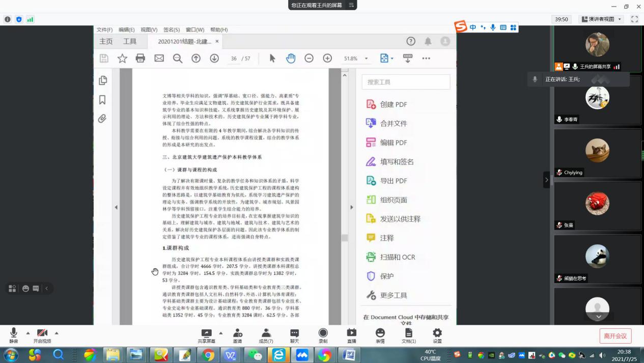This screenshot has width=644, height=363.
Task: Click the 离开会议 button
Action: [x=615, y=336]
